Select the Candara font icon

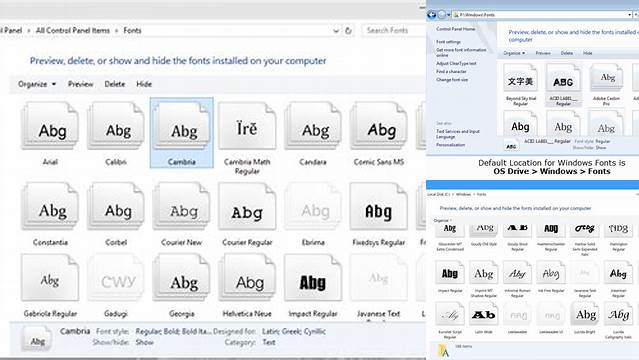[x=313, y=126]
